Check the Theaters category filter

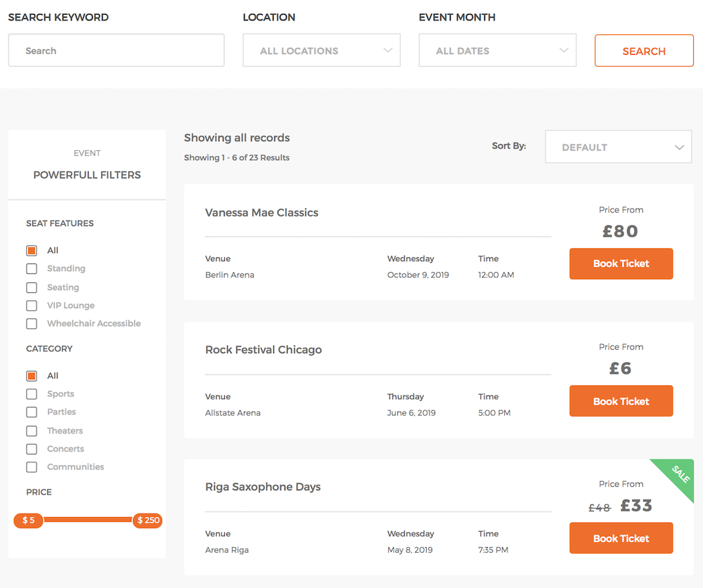[32, 431]
